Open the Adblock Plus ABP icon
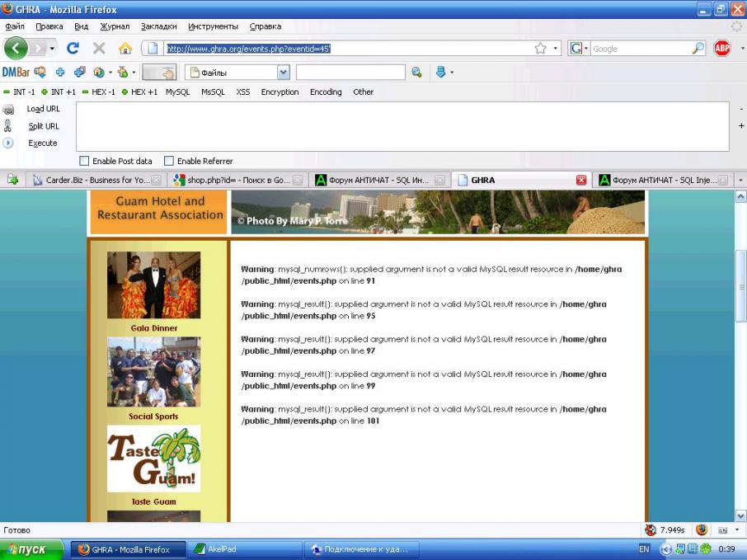The image size is (747, 560). coord(721,49)
